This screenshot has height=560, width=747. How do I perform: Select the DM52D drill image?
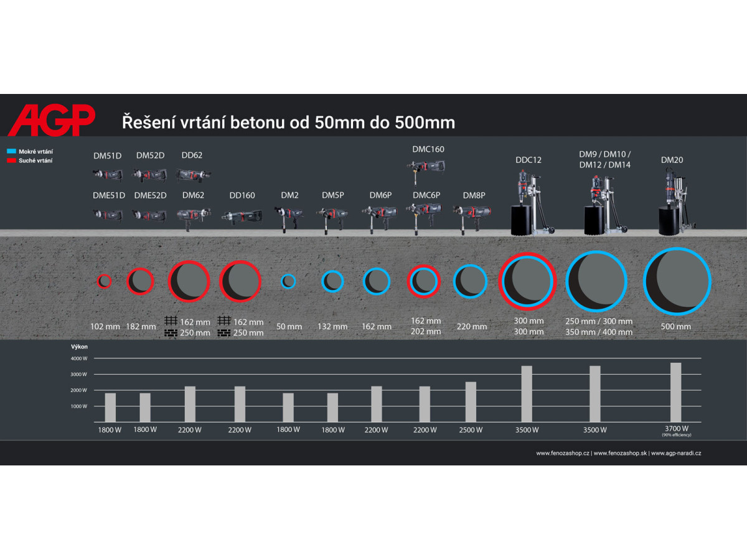[150, 175]
